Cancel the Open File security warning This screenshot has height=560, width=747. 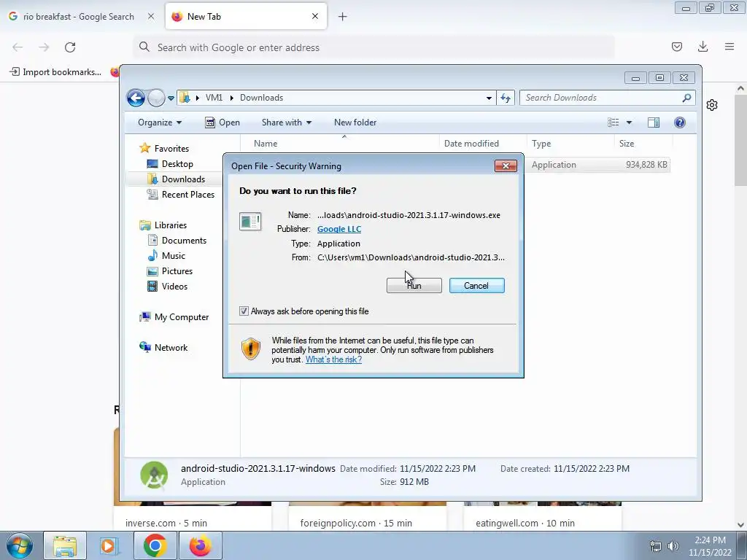(x=476, y=286)
